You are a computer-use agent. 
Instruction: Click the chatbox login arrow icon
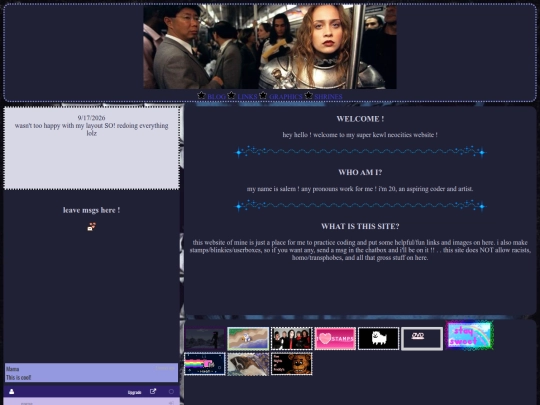pyautogui.click(x=171, y=403)
